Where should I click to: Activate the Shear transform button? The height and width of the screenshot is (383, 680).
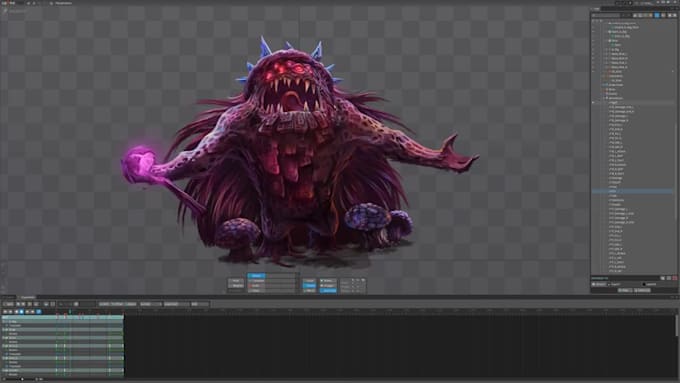(x=256, y=291)
